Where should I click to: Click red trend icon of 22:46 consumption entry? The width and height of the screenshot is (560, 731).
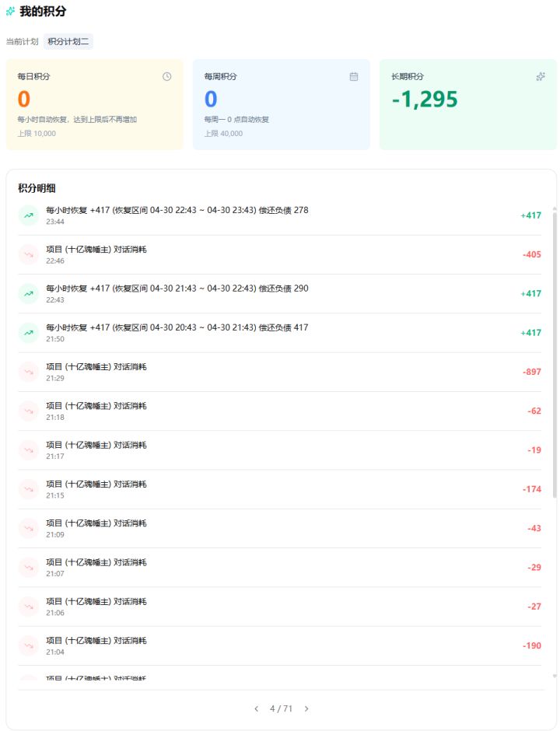tap(29, 254)
